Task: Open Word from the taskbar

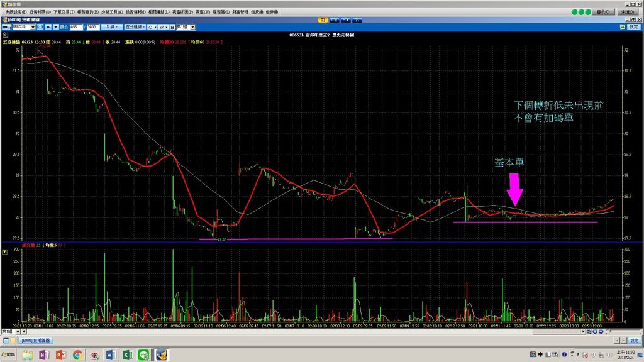Action: (111, 354)
